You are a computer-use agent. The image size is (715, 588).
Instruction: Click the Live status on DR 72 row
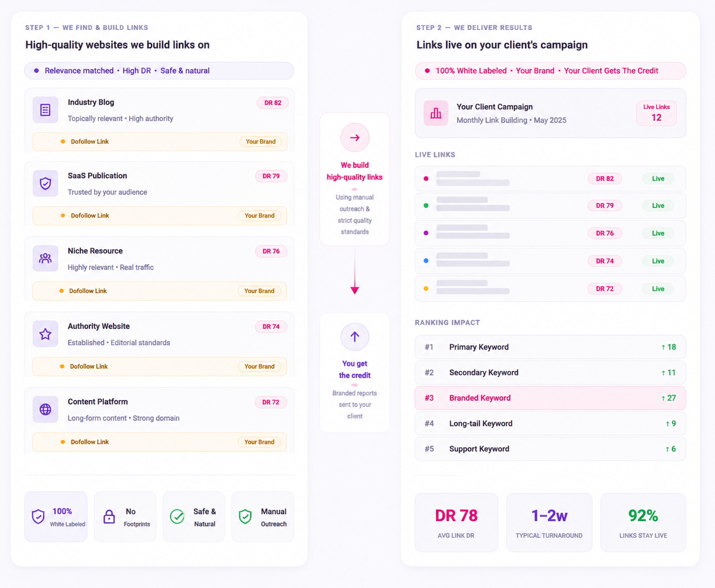[658, 289]
